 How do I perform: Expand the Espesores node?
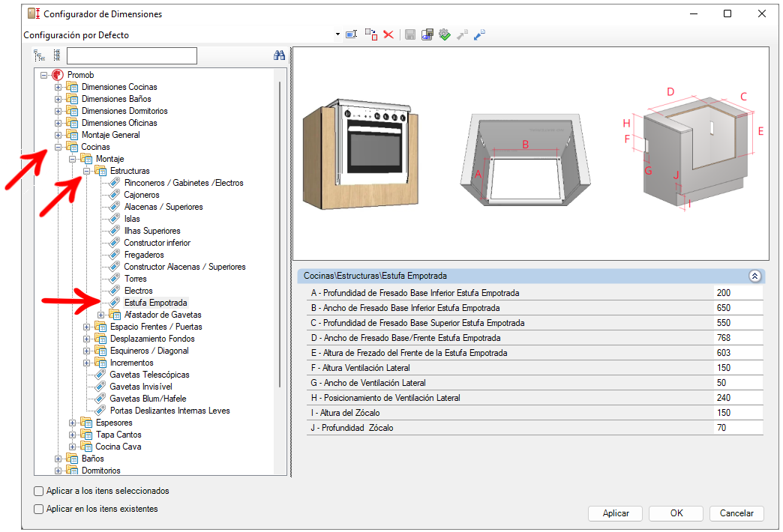73,423
